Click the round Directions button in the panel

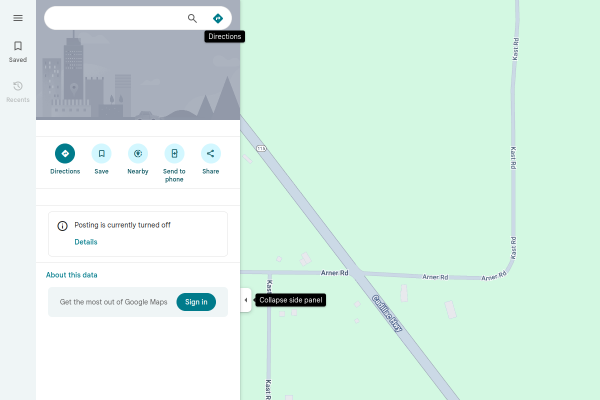[x=65, y=153]
